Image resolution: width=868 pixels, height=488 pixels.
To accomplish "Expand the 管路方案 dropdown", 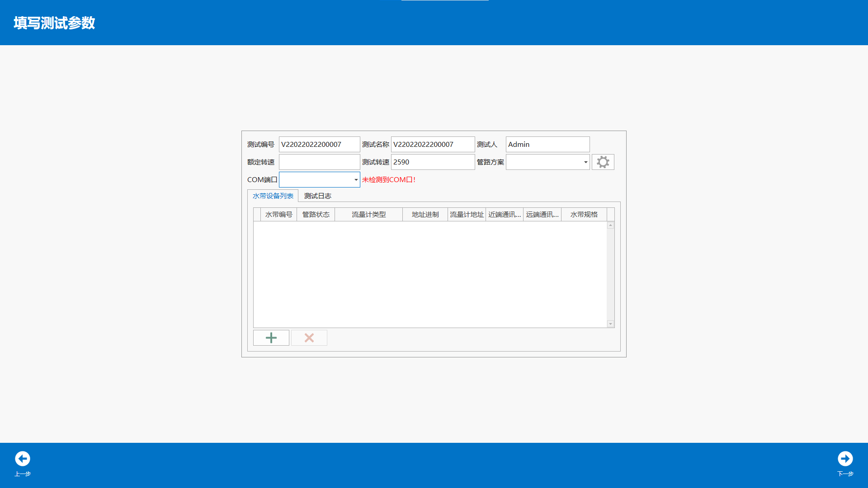I will tap(585, 162).
